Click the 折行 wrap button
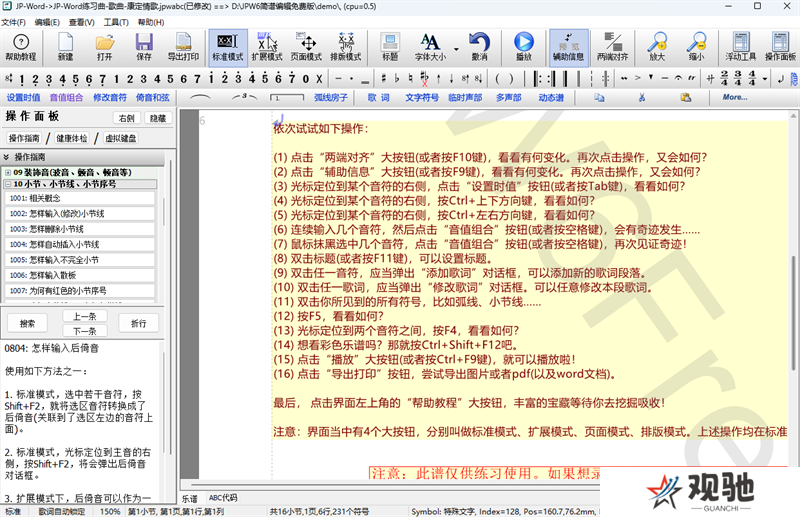 coord(138,323)
